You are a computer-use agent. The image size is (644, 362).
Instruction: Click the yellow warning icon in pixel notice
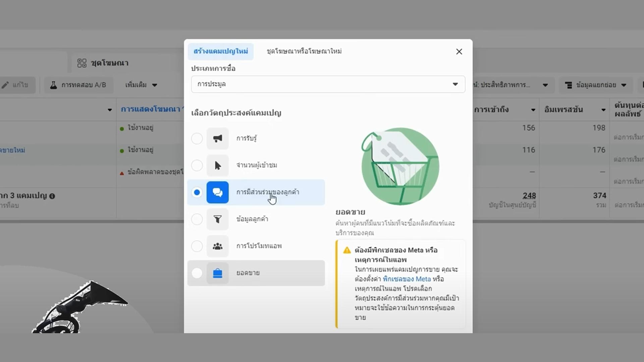pos(347,250)
